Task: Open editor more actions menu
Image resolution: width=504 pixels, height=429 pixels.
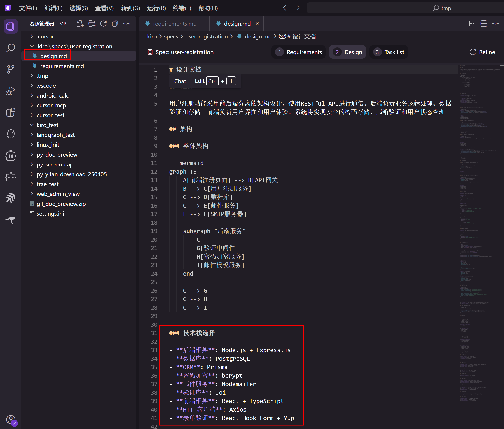Action: (495, 23)
